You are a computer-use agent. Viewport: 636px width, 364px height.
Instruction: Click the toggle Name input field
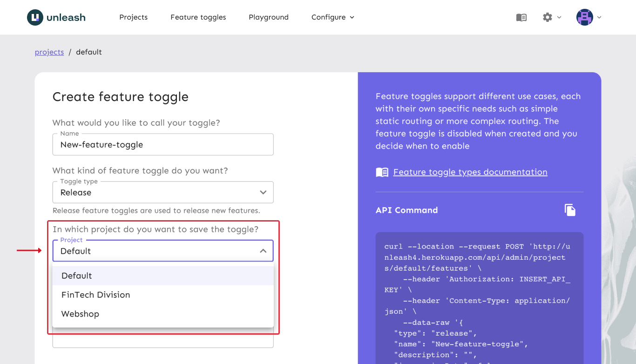click(162, 145)
